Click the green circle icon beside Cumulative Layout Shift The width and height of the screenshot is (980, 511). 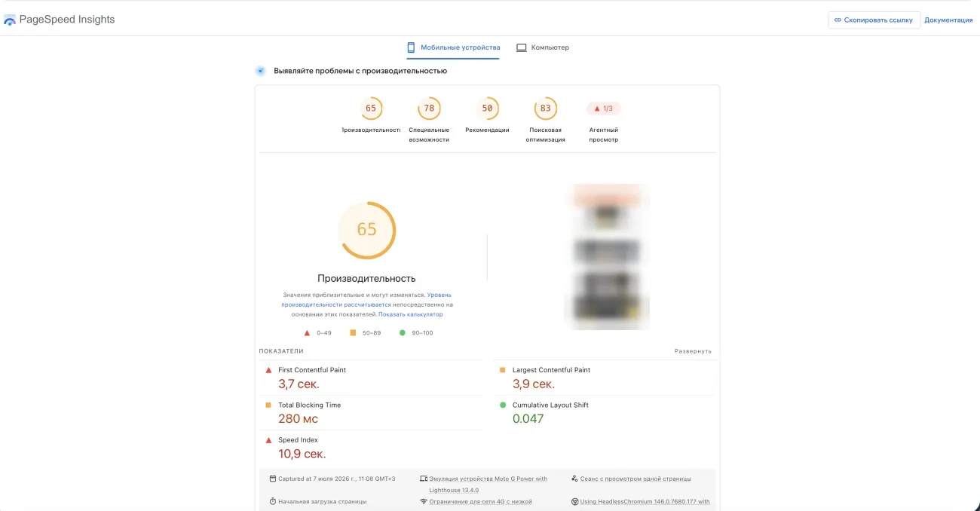coord(503,405)
